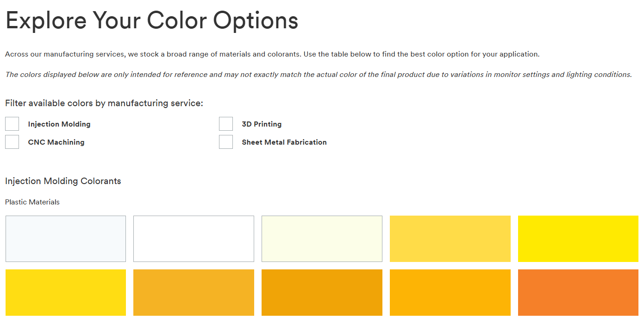Click the white color swatch

point(194,238)
